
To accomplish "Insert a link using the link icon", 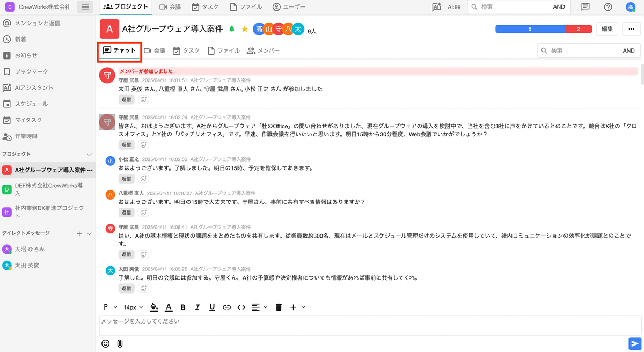I will (x=226, y=307).
